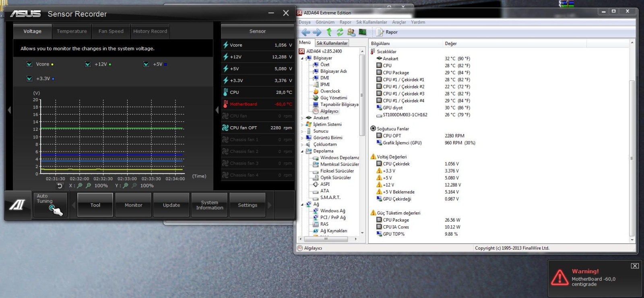Select the Algılayıcı sensor tree item

pyautogui.click(x=329, y=111)
